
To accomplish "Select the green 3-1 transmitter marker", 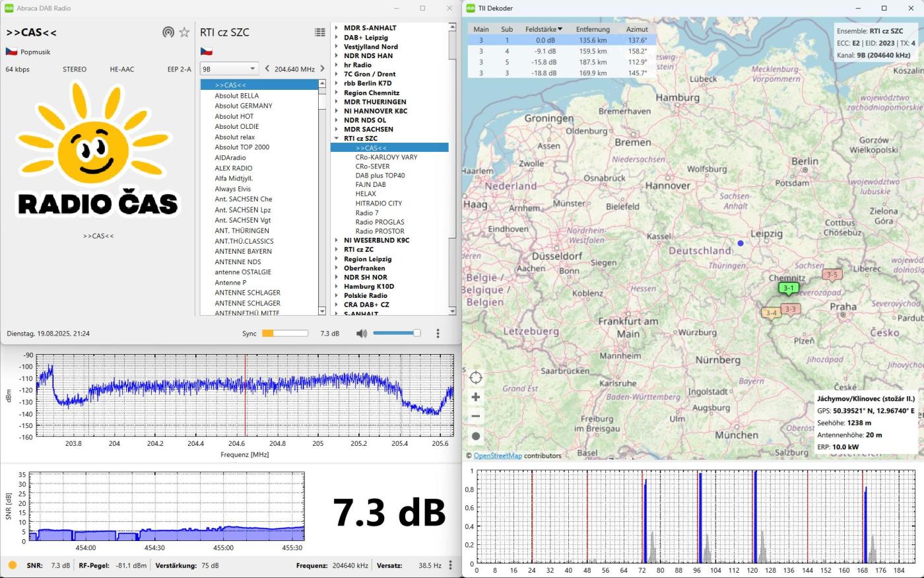I will (788, 288).
